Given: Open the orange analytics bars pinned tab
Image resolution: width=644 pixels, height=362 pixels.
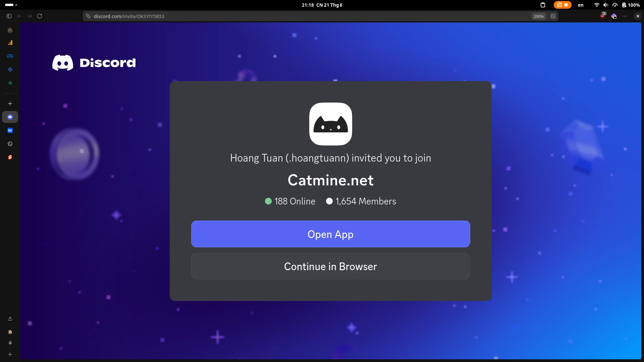Looking at the screenshot, I should (10, 43).
